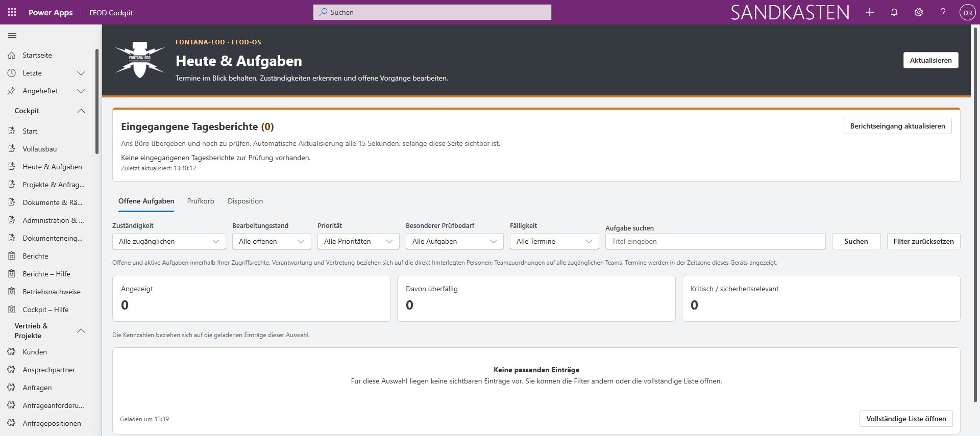Click Vollständige Liste öffnen button

coord(906,419)
